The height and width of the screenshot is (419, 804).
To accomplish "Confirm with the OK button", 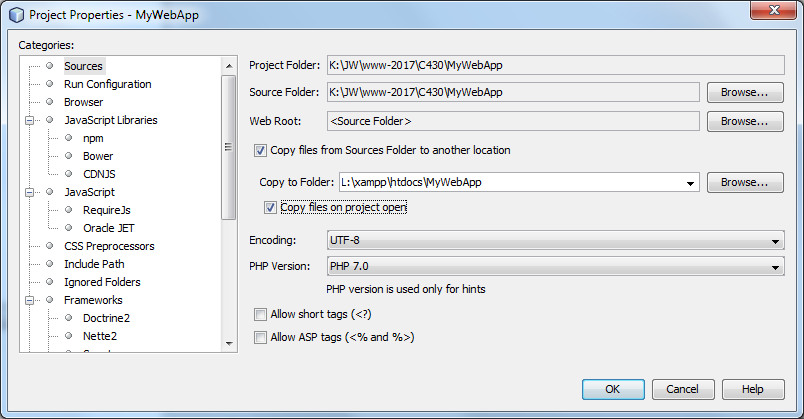I will [613, 389].
